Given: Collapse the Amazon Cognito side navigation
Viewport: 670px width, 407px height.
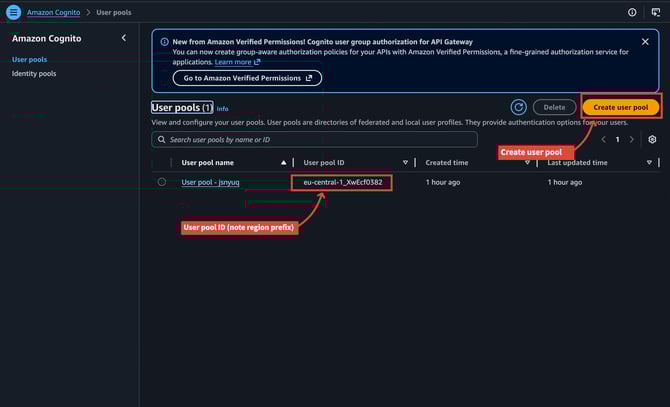Looking at the screenshot, I should point(124,38).
